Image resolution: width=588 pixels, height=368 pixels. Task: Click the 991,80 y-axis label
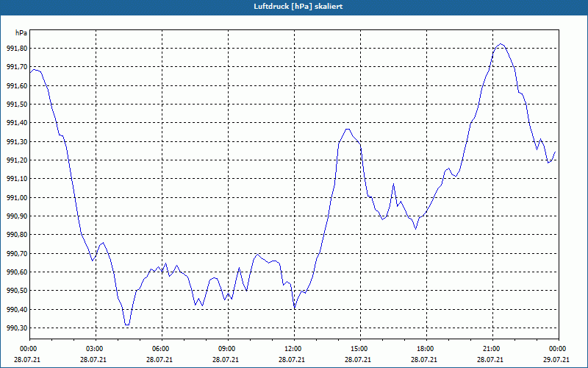[17, 49]
